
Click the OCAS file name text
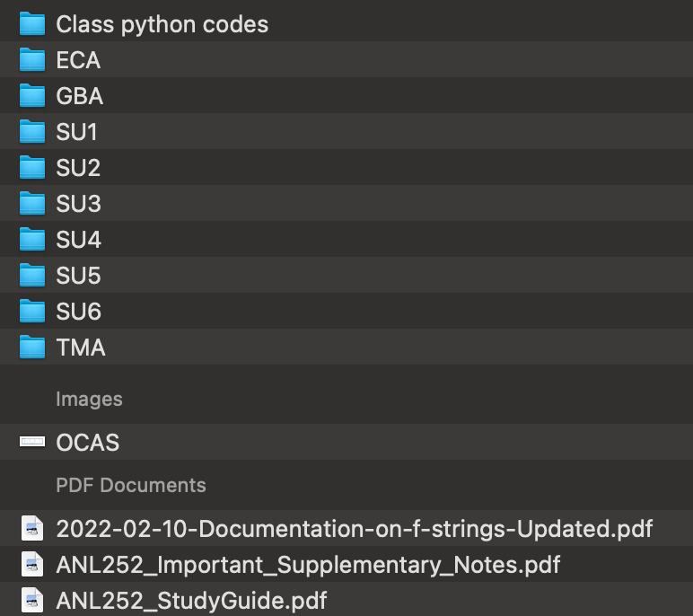pos(87,443)
